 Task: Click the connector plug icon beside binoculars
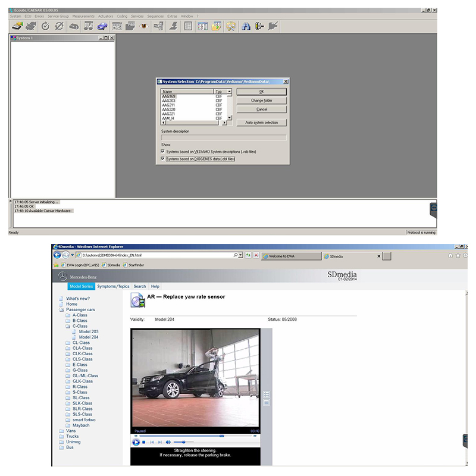coord(259,26)
